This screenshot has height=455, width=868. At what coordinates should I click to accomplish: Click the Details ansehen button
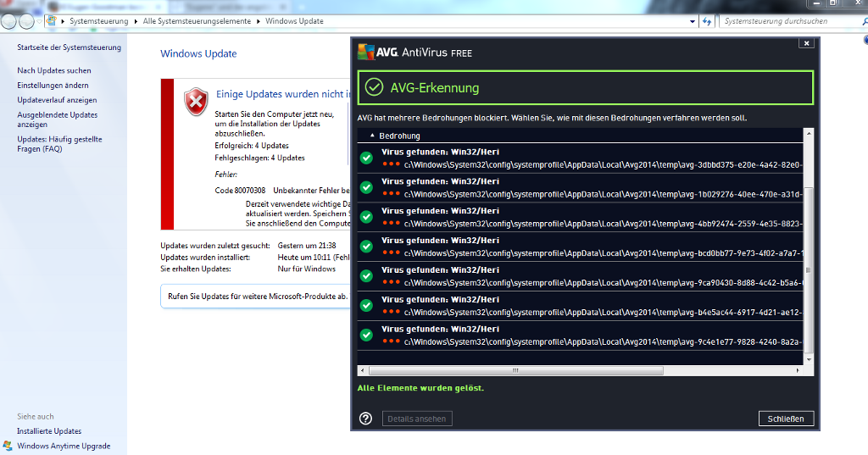click(417, 419)
